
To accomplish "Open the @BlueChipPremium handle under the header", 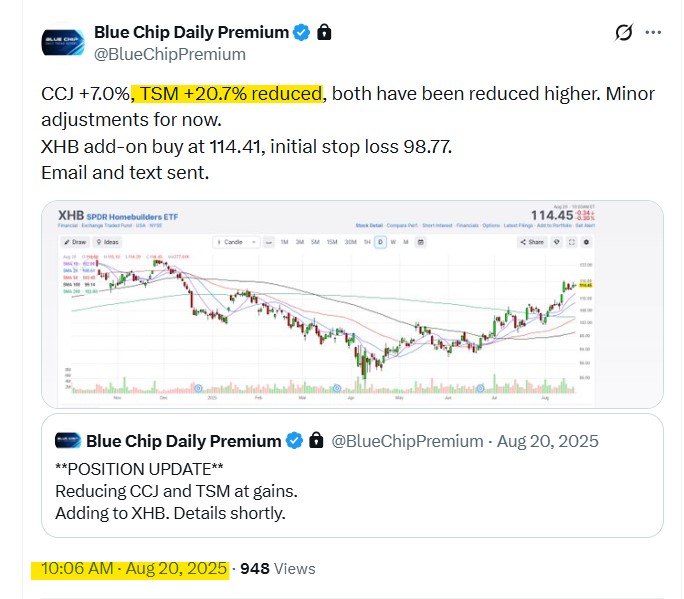I will [x=169, y=54].
